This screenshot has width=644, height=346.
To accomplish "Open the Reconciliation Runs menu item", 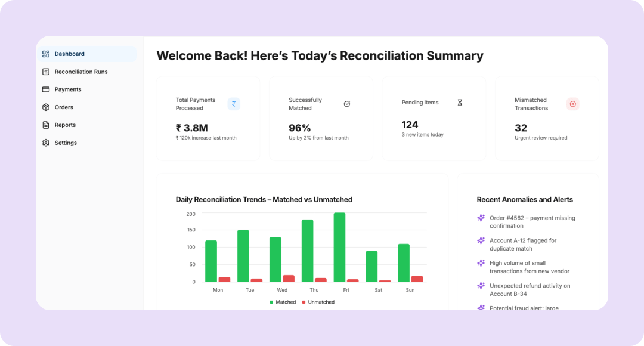I will [81, 72].
